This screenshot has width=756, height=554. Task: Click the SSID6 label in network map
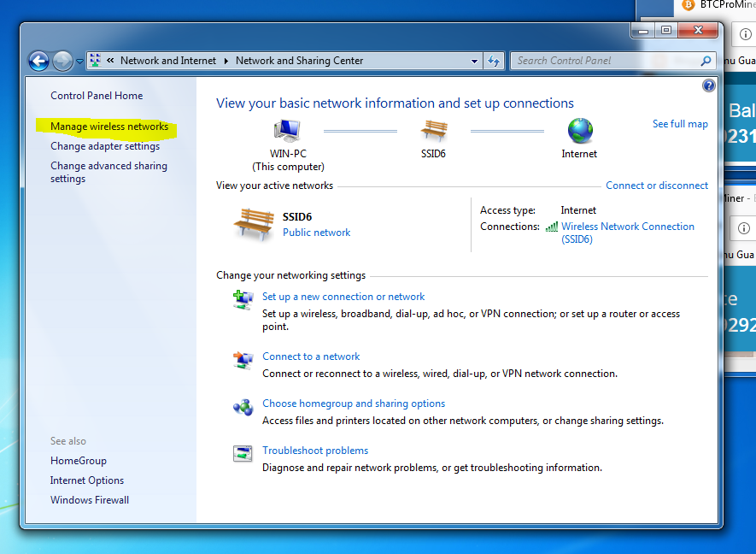coord(433,154)
